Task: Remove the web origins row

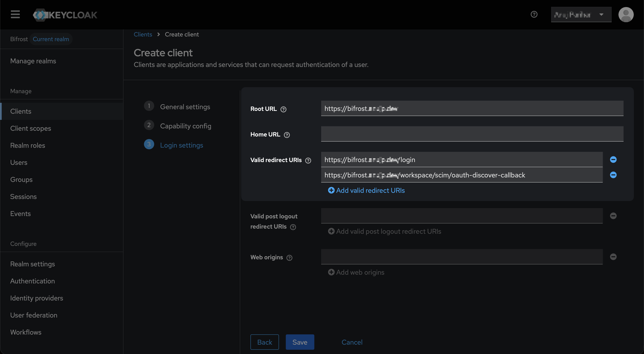Action: coord(613,257)
